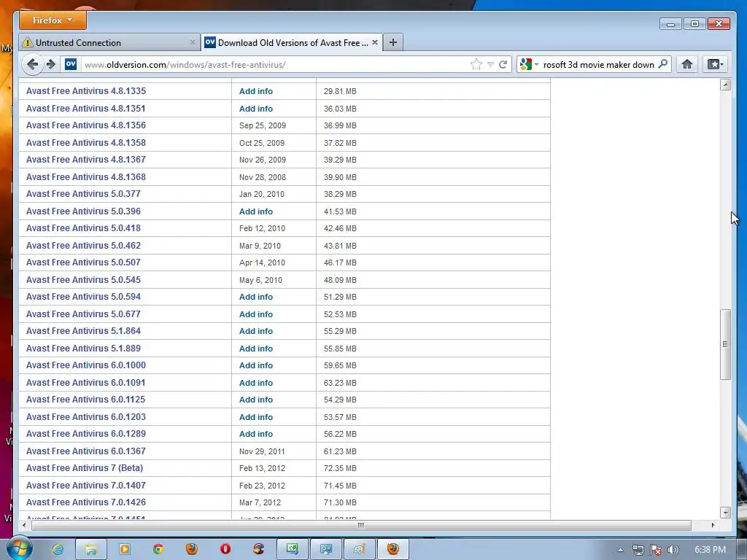Image resolution: width=747 pixels, height=560 pixels.
Task: Click Add info for Avast 4.8.1335
Action: (x=256, y=91)
